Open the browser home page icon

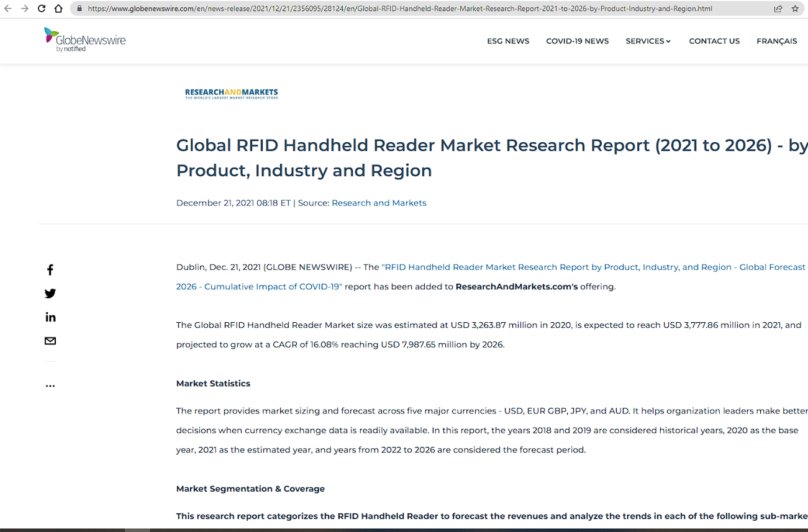pos(58,9)
